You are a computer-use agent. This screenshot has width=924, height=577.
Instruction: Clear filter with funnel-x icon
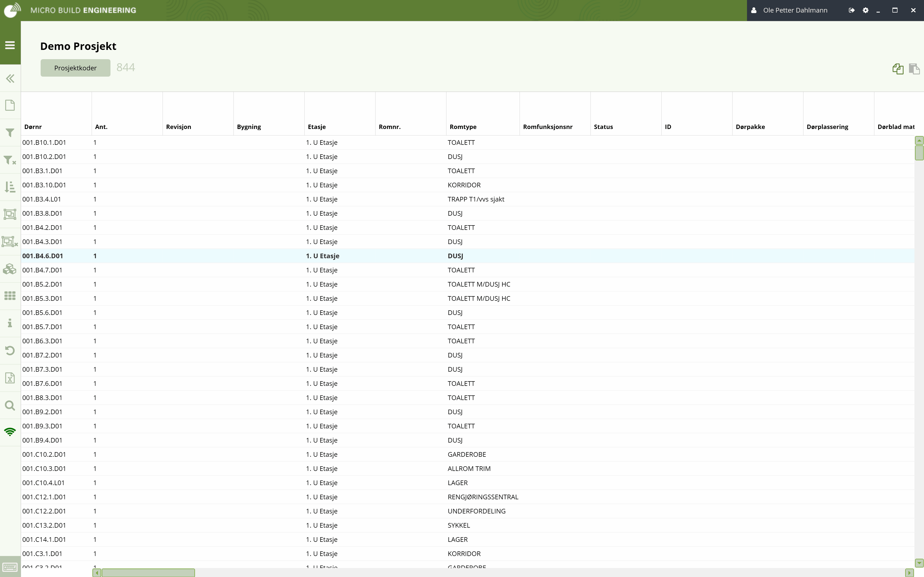click(x=10, y=160)
